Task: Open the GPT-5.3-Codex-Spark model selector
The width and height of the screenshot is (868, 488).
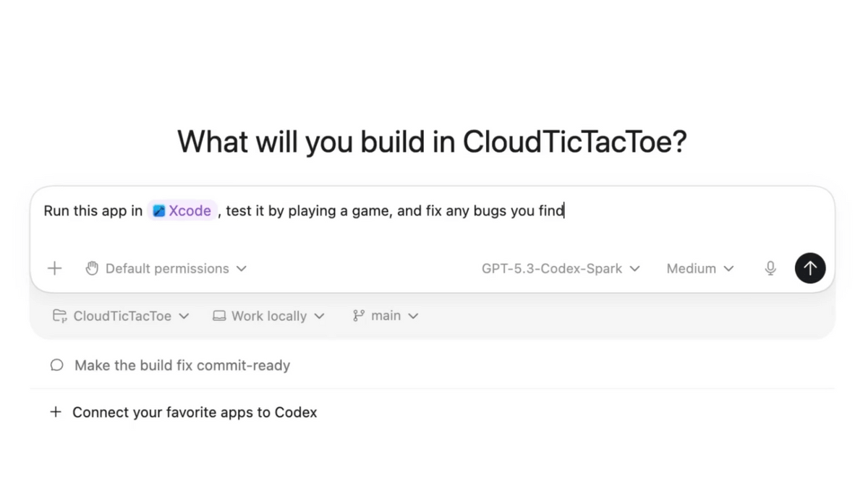Action: coord(561,268)
